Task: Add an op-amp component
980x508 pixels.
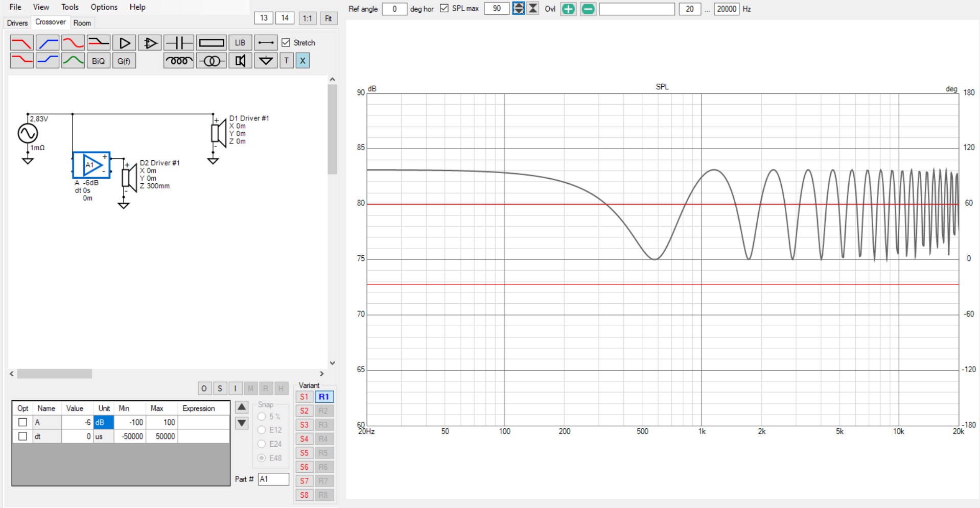Action: [150, 43]
